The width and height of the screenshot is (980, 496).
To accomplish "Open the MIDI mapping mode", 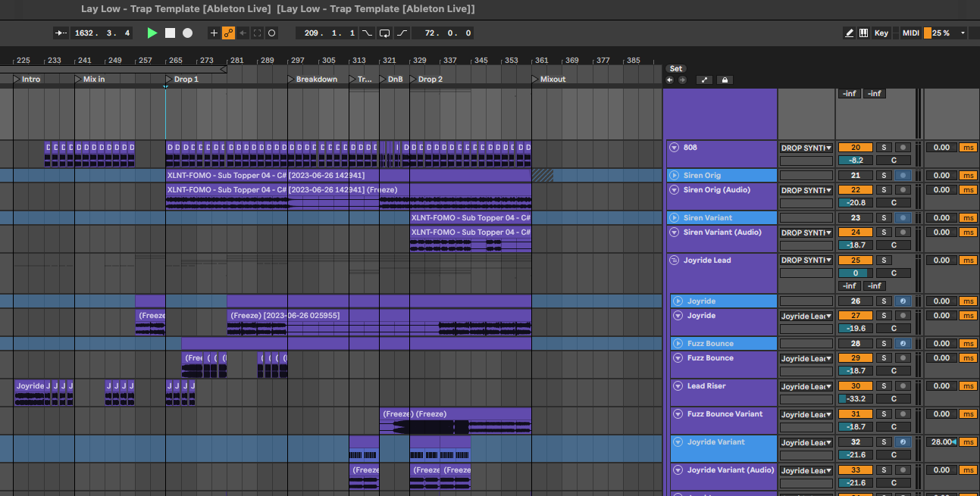I will [x=910, y=33].
